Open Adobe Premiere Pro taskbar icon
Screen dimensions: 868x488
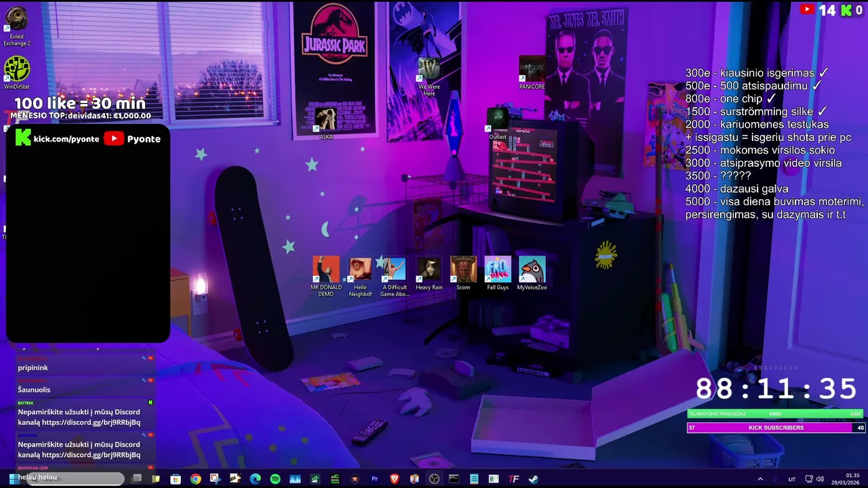pyautogui.click(x=374, y=479)
